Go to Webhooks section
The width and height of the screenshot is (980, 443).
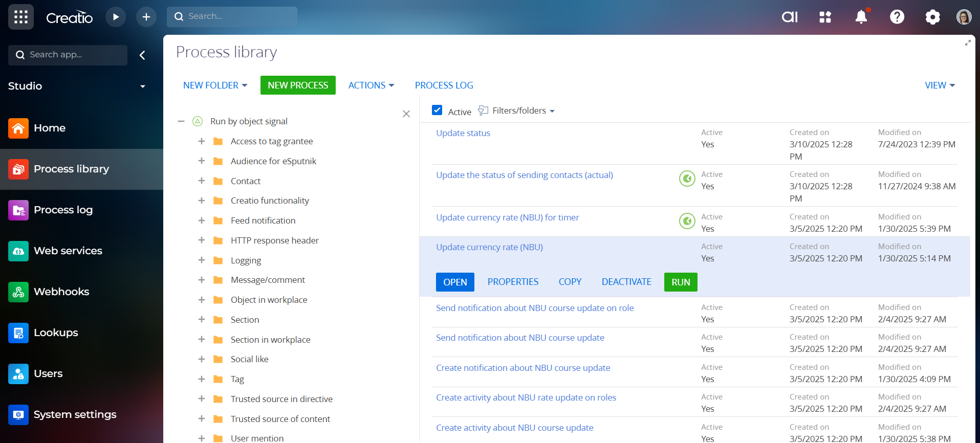pos(61,292)
